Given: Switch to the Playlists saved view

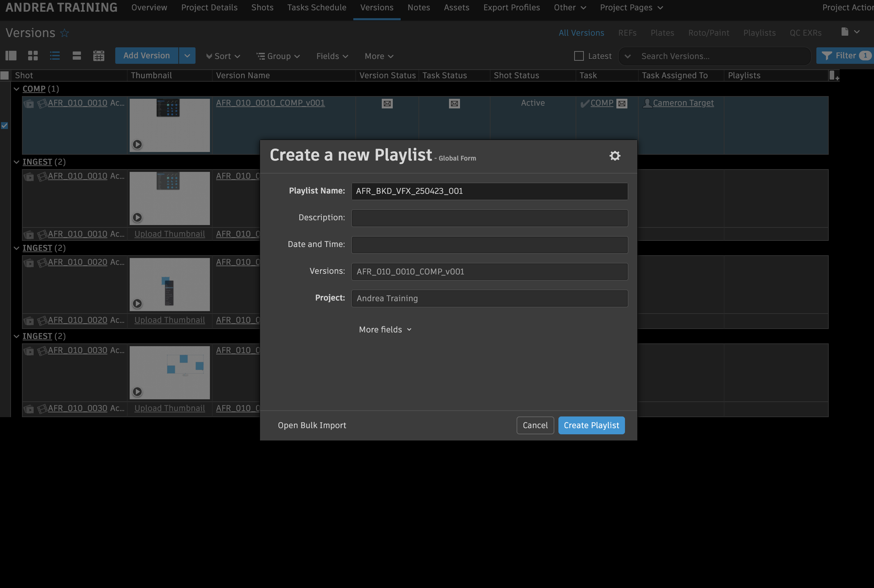Looking at the screenshot, I should pyautogui.click(x=759, y=33).
